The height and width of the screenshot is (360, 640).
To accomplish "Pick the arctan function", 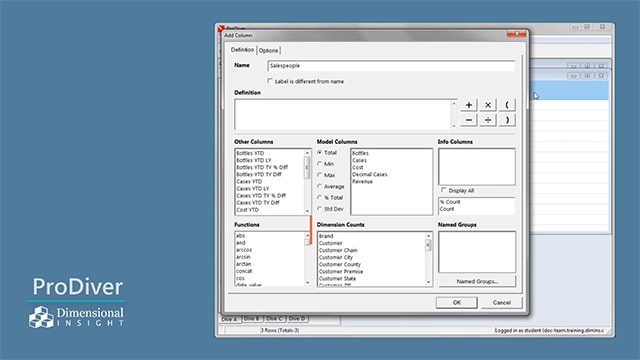I will coord(244,264).
